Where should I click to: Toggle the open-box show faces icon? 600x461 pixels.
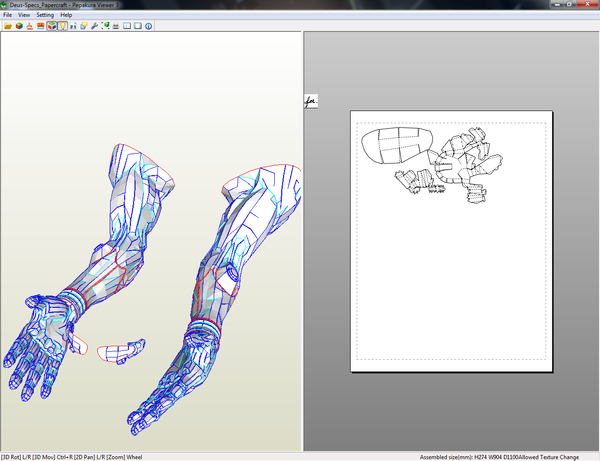[x=51, y=26]
